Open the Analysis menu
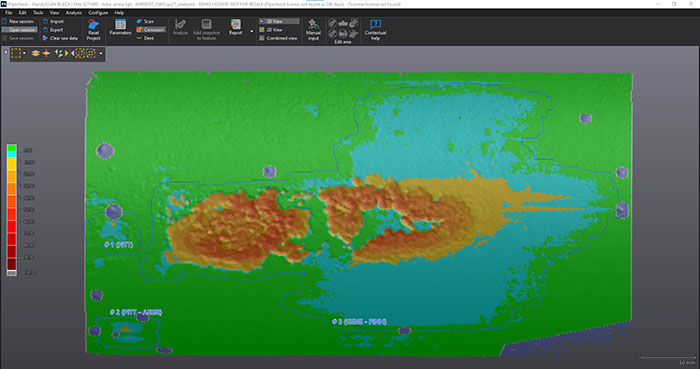This screenshot has width=700, height=369. [74, 13]
